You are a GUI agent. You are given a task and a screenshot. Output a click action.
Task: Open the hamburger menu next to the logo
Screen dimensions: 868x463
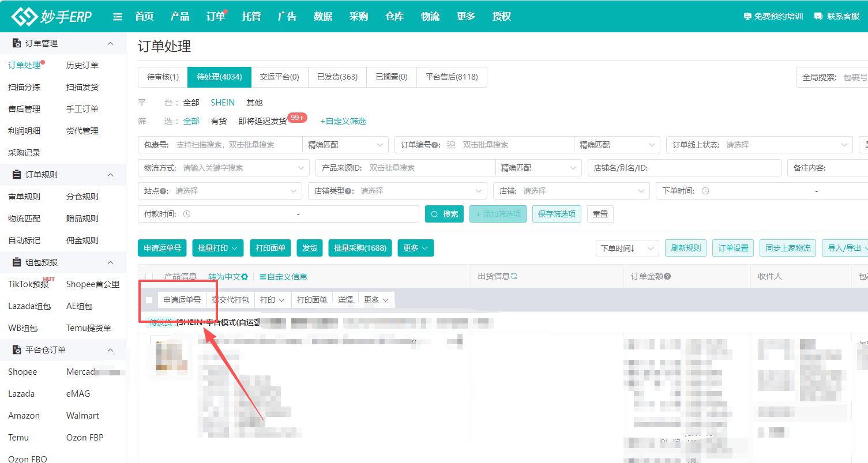point(117,16)
